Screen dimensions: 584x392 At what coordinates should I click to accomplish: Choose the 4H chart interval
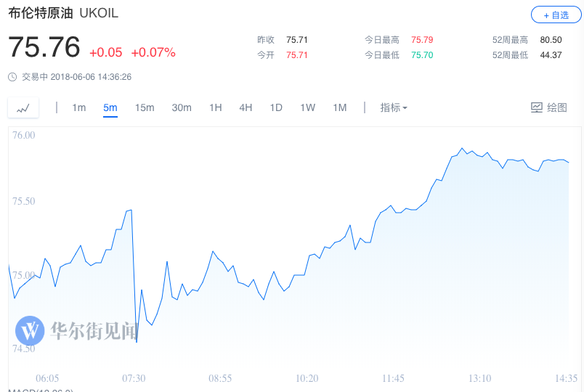(x=246, y=107)
